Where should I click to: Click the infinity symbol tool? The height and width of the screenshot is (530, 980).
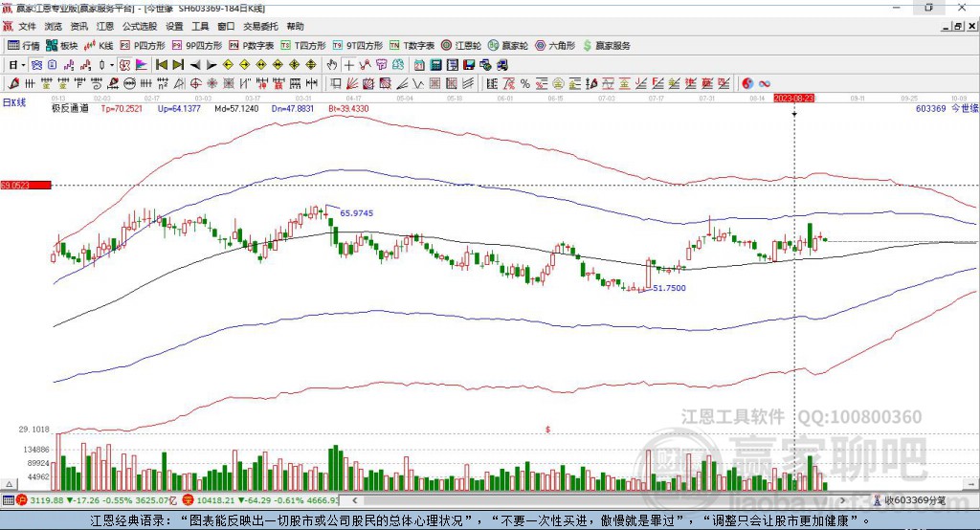tap(764, 84)
